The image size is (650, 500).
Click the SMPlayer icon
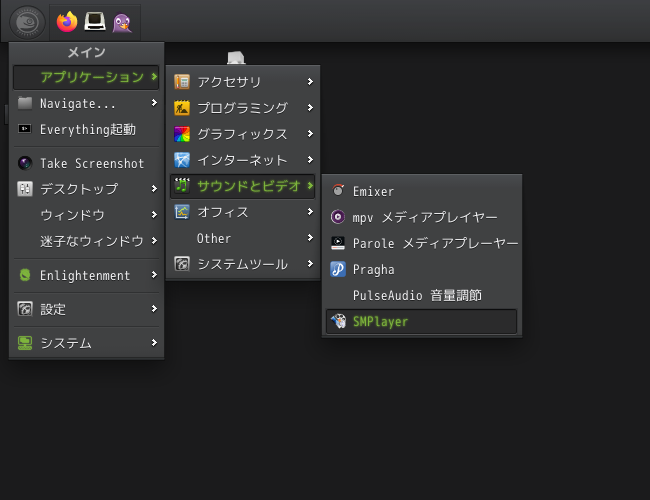click(x=338, y=321)
